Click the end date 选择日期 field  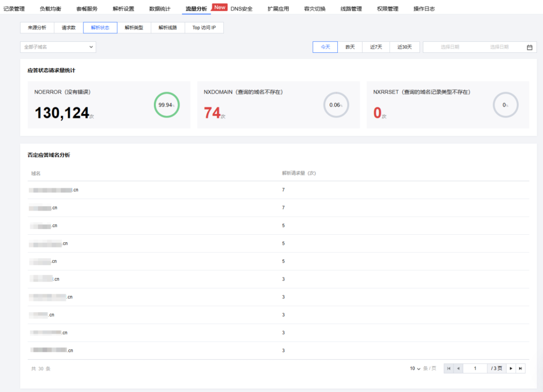(499, 47)
